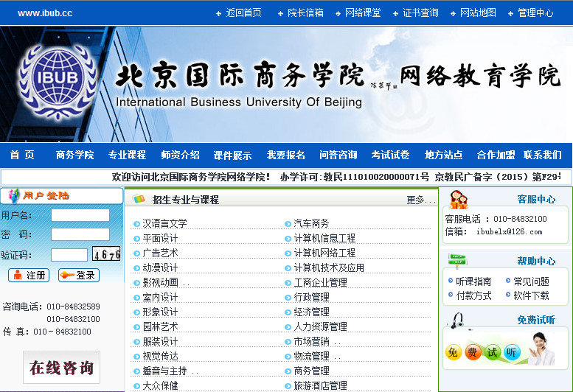Click the IBUB globe logo
Screen dimensions: 573x392
pos(58,82)
